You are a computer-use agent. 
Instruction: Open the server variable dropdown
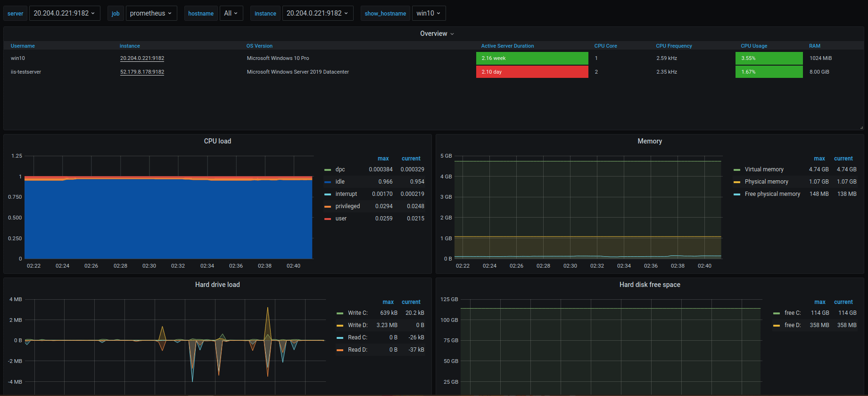pyautogui.click(x=65, y=13)
